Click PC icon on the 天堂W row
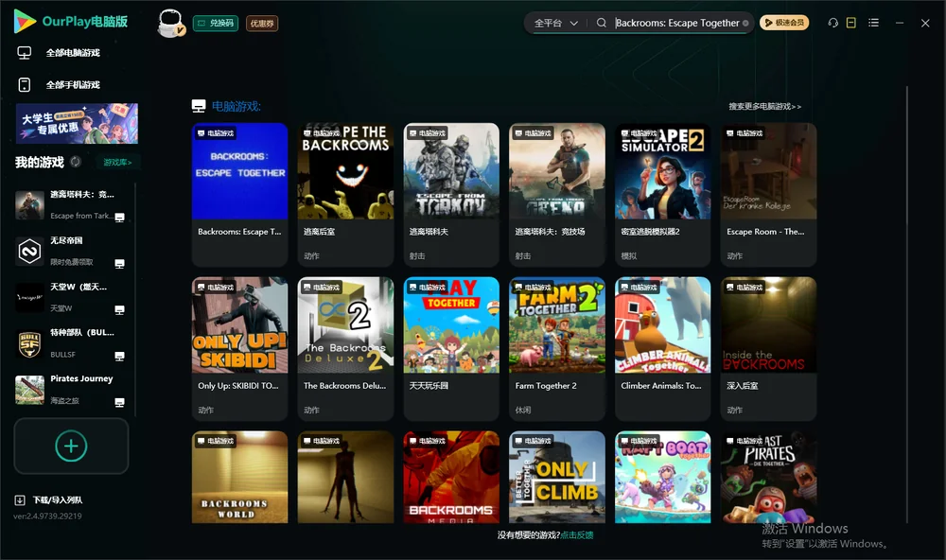946x560 pixels. tap(119, 310)
